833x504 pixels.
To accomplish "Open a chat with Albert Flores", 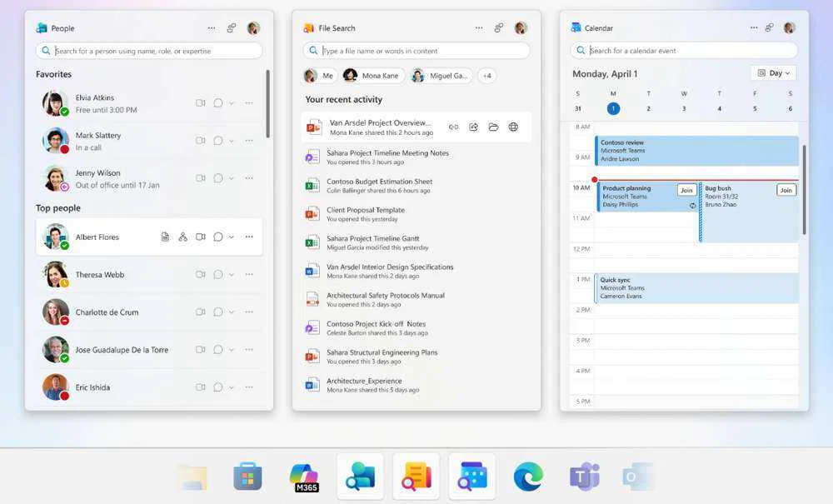I will tap(217, 237).
